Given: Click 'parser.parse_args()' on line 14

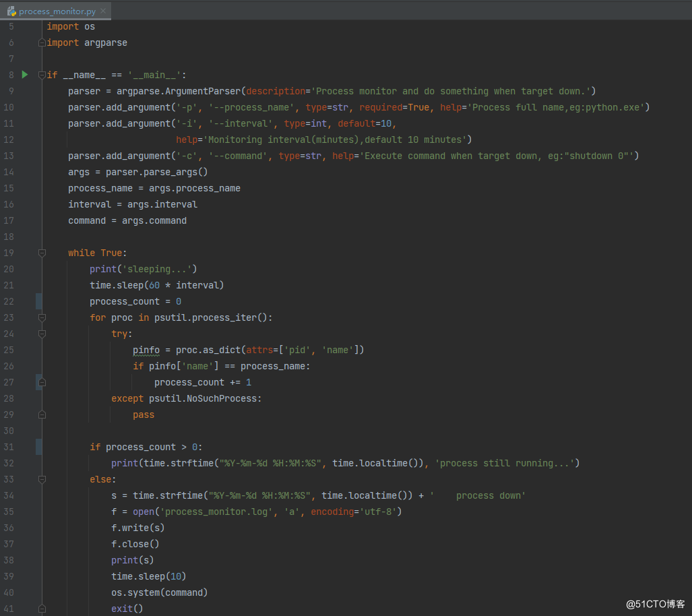Looking at the screenshot, I should pyautogui.click(x=157, y=173).
